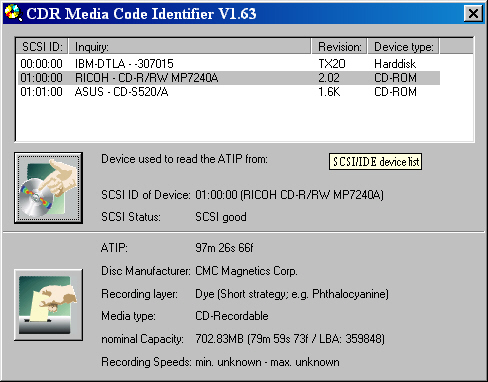Click the ATIP value 97m 26s 66f

224,248
